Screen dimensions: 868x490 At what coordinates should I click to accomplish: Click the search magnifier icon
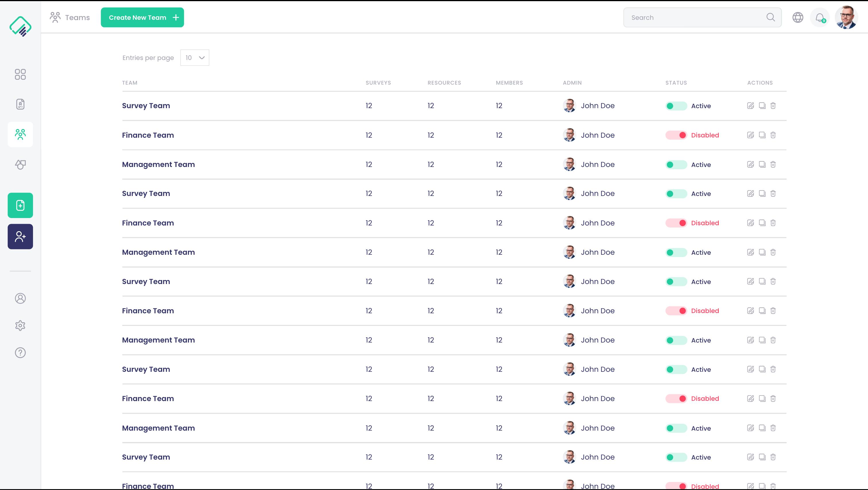click(771, 17)
